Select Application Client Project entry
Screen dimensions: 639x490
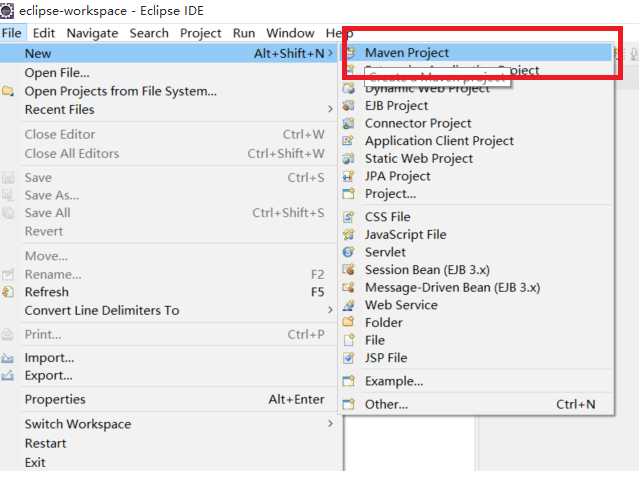477,141
